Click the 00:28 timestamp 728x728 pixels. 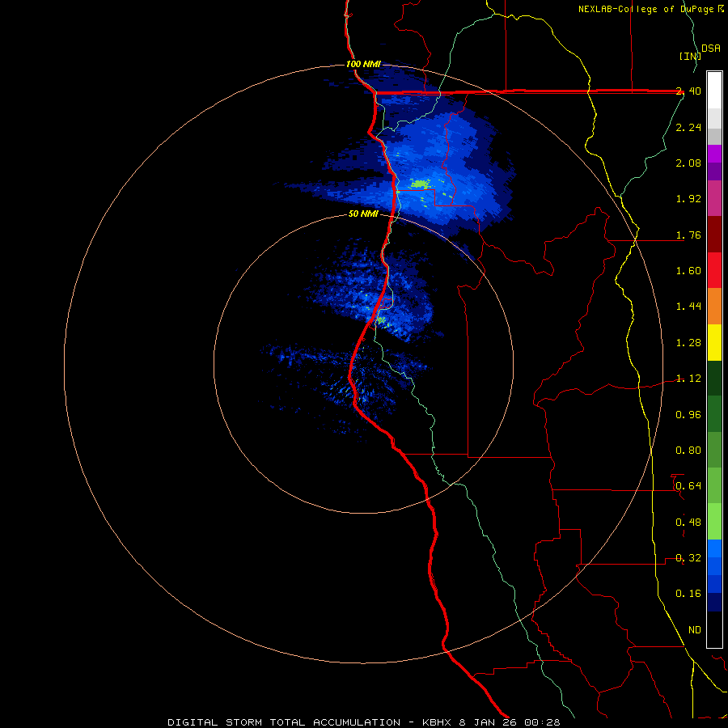tap(542, 722)
